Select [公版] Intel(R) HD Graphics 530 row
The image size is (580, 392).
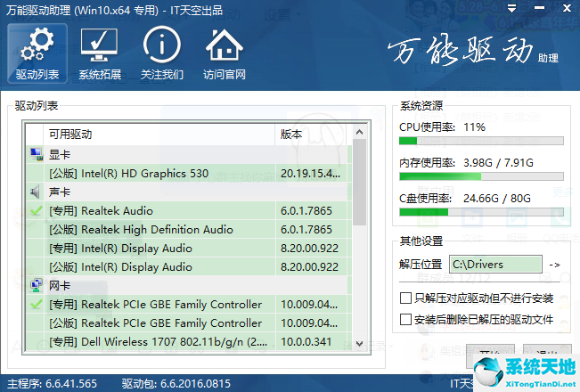pyautogui.click(x=189, y=174)
